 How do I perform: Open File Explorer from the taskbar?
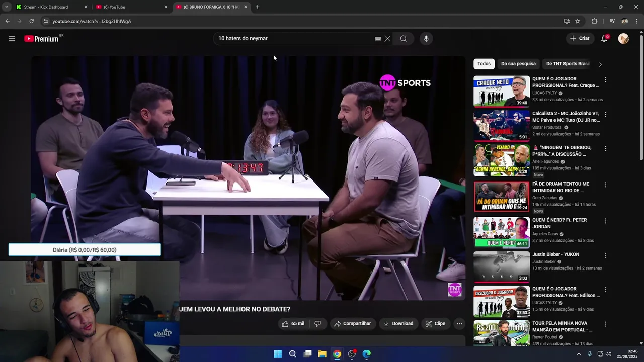322,354
